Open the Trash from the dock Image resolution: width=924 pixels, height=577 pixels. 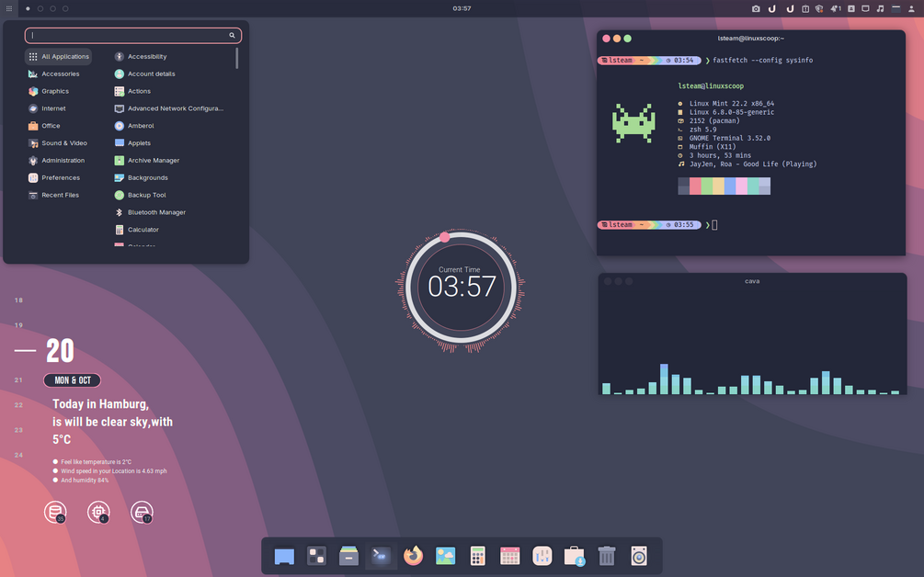coord(607,556)
